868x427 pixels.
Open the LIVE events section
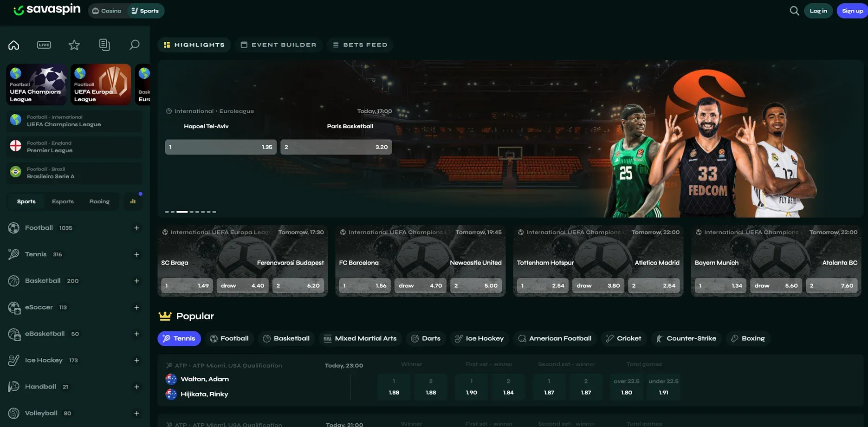(x=44, y=45)
